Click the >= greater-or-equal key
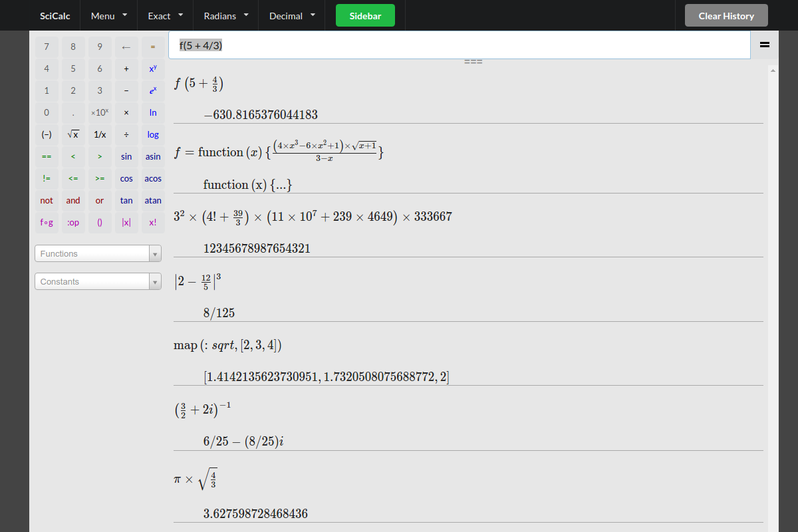 pyautogui.click(x=100, y=179)
